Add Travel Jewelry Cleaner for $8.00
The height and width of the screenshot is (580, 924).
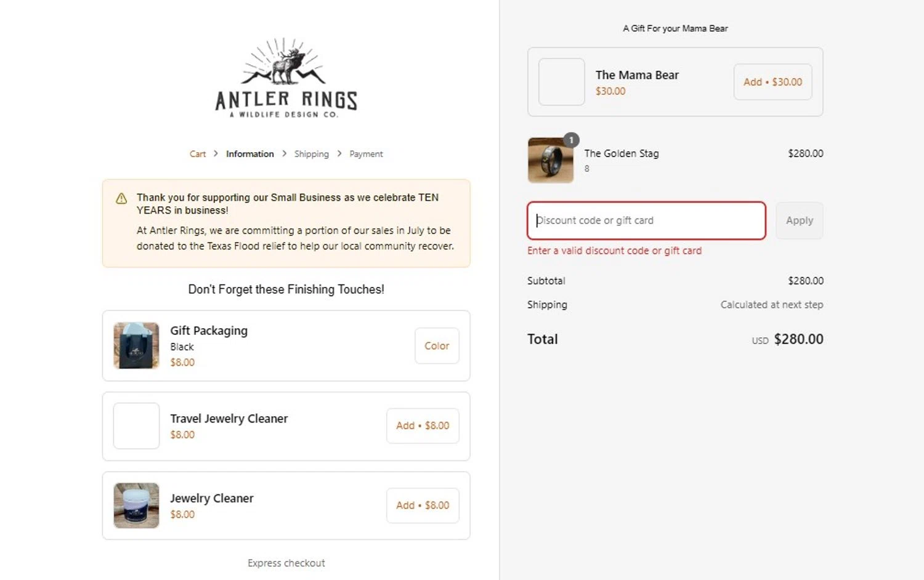point(423,425)
